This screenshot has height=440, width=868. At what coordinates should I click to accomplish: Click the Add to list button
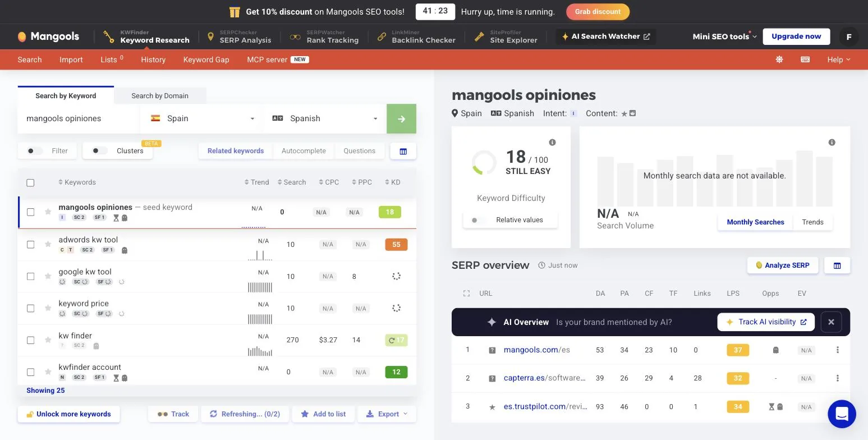click(323, 414)
